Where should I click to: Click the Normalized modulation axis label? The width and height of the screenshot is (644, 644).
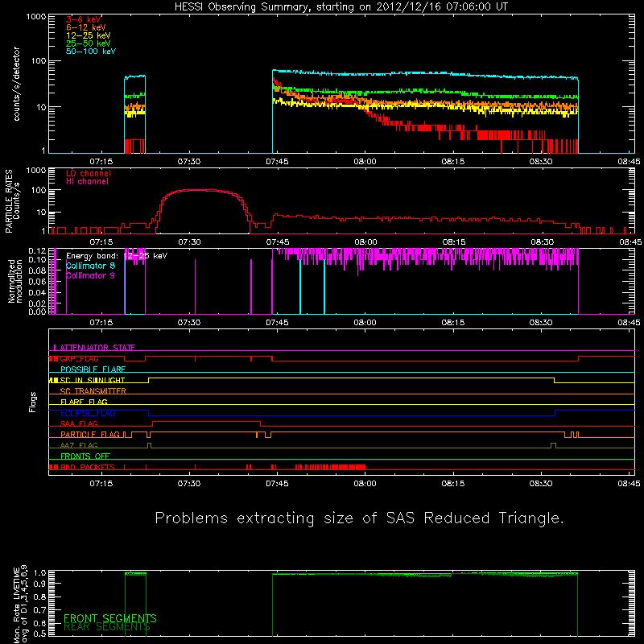[x=14, y=281]
